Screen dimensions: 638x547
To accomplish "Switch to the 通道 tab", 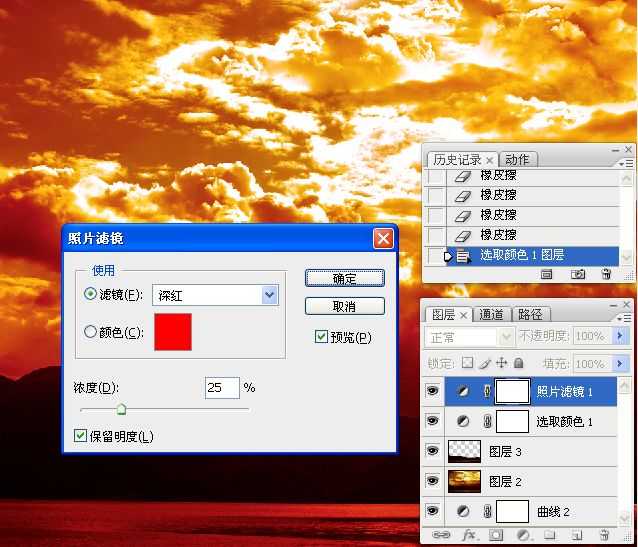I will coord(491,315).
